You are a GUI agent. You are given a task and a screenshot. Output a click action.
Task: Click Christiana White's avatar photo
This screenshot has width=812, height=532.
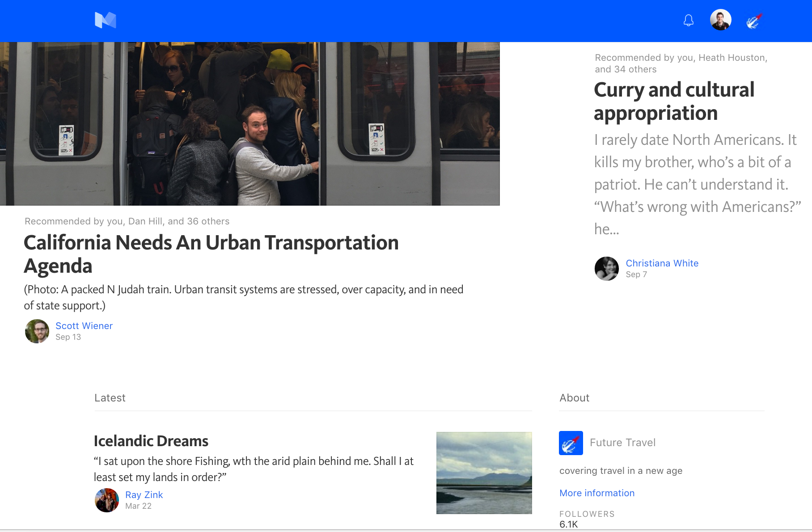click(607, 269)
